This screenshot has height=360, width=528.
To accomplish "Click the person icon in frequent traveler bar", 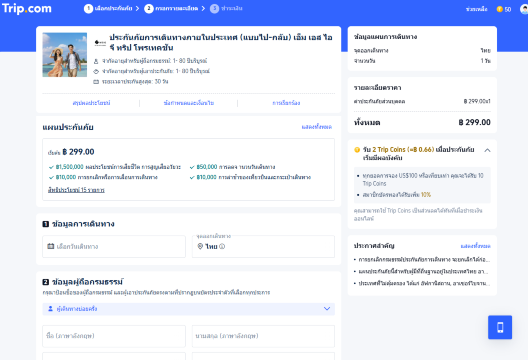I will [x=51, y=308].
